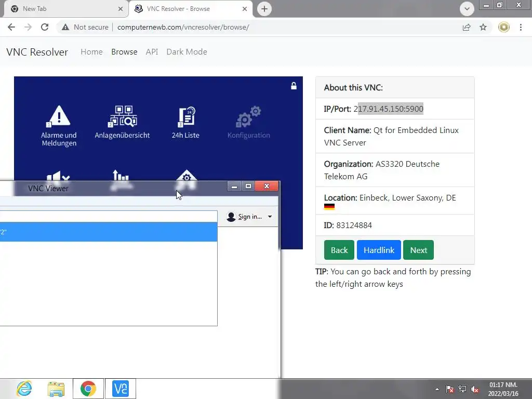Click the address bar URL
Viewport: 532px width, 399px height.
point(183,27)
